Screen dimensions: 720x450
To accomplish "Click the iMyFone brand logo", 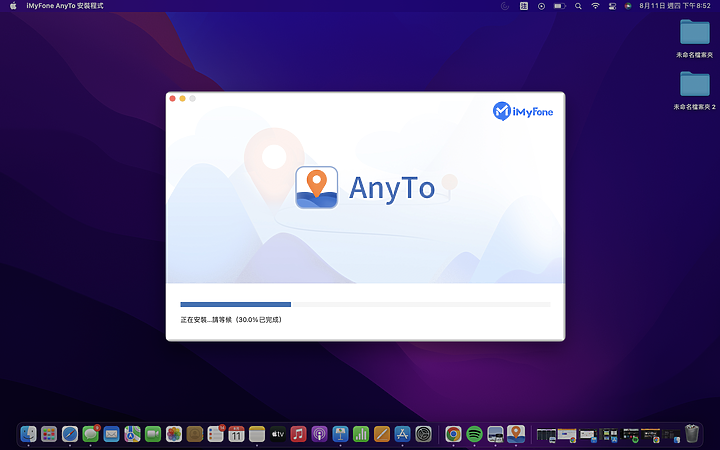I will tap(523, 111).
